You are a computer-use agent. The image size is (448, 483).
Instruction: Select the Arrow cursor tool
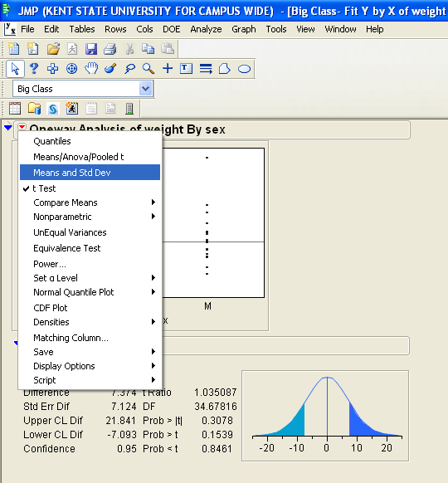tap(15, 68)
